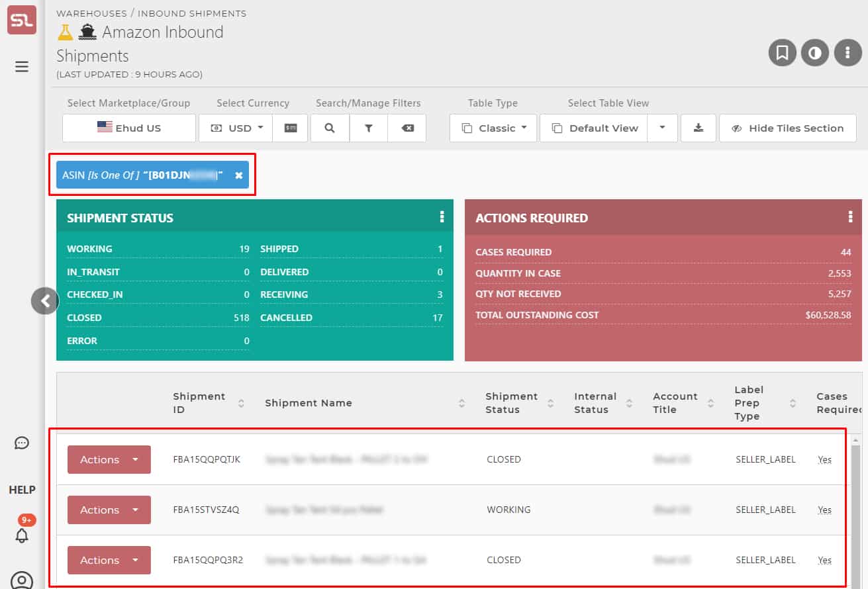Click the HELP link in the sidebar
868x589 pixels.
point(22,490)
